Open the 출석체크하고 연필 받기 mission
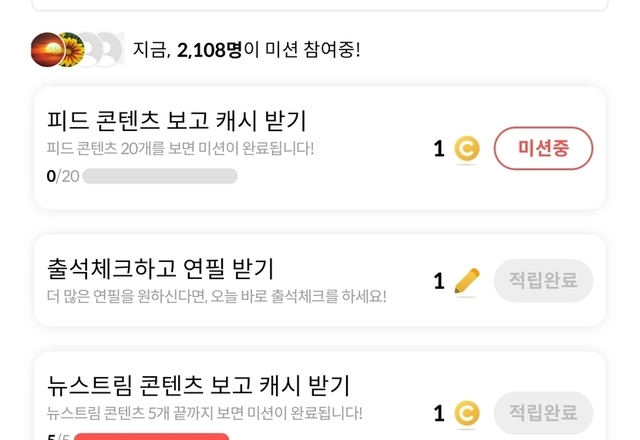This screenshot has width=640, height=440. pos(160,268)
